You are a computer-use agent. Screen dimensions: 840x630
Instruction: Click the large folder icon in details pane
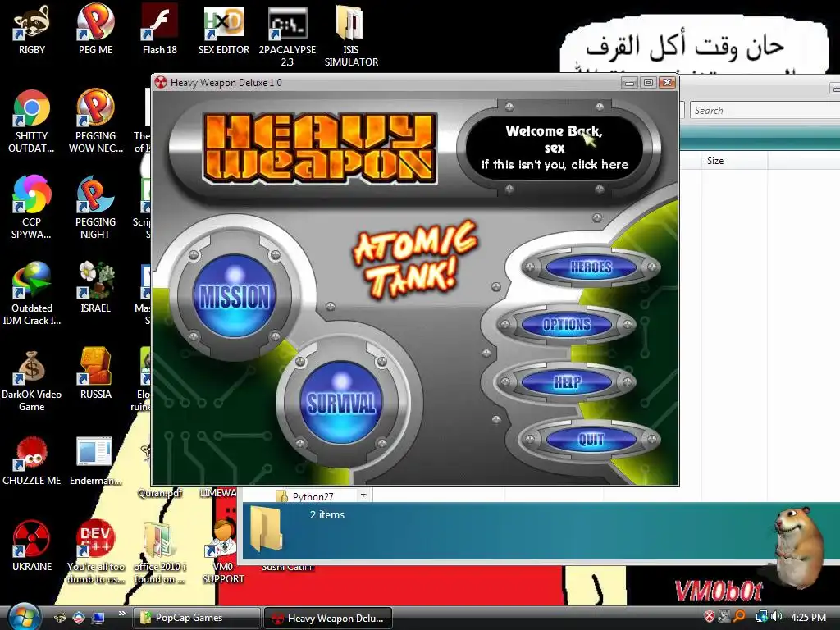[267, 529]
